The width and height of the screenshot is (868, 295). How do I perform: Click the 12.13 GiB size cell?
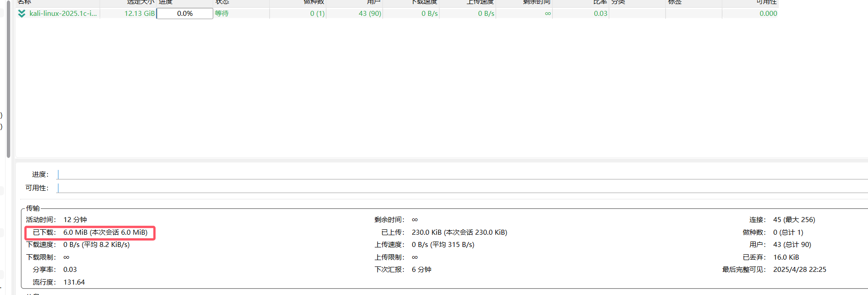[x=139, y=14]
